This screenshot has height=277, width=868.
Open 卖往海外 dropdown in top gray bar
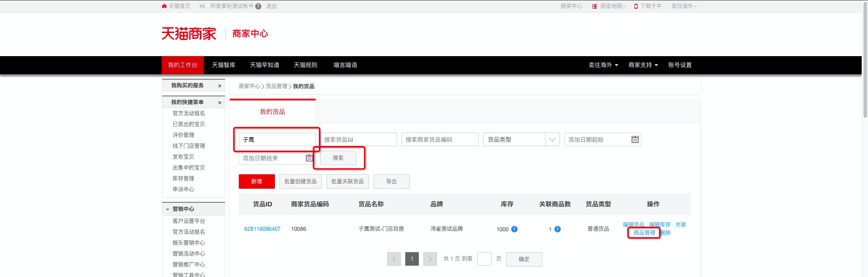(x=684, y=6)
